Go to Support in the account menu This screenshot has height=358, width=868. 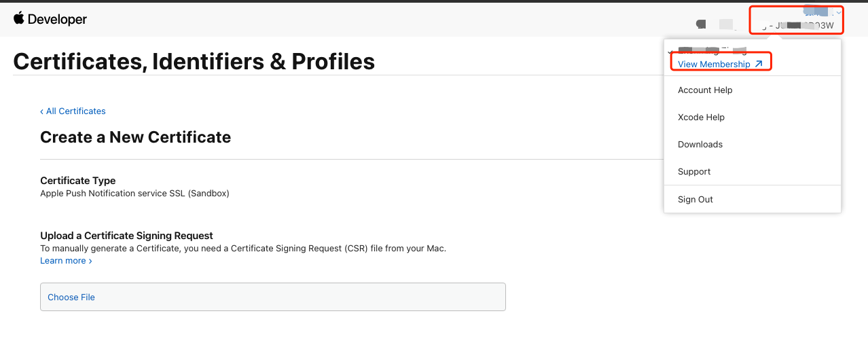[694, 171]
